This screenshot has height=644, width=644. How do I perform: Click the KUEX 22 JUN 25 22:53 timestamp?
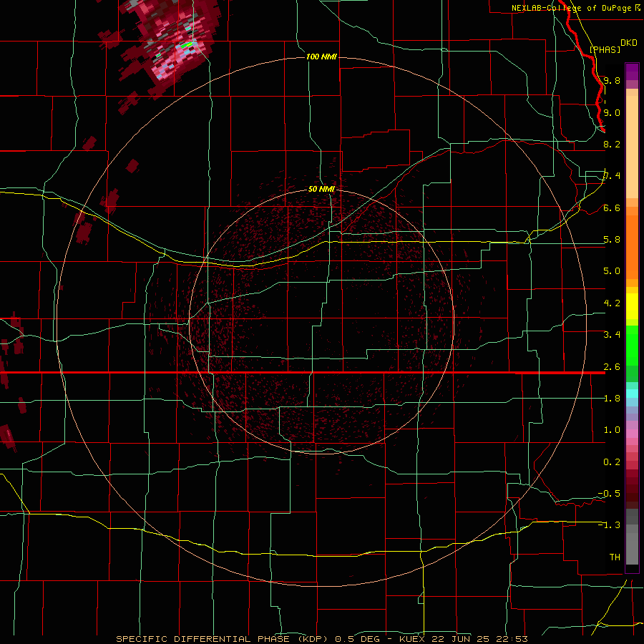(x=463, y=639)
